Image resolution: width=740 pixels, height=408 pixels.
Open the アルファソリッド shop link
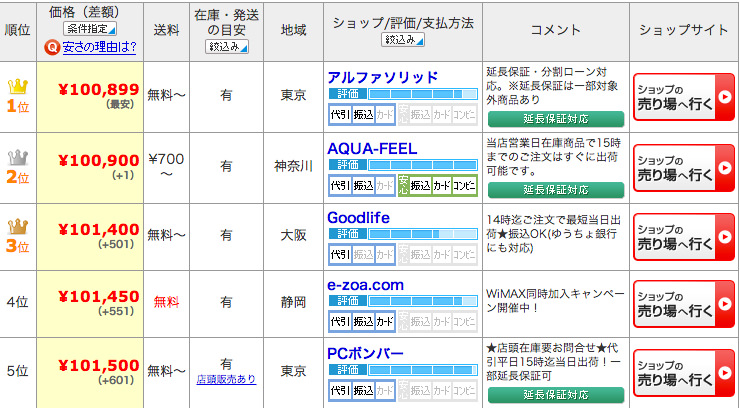(x=383, y=77)
